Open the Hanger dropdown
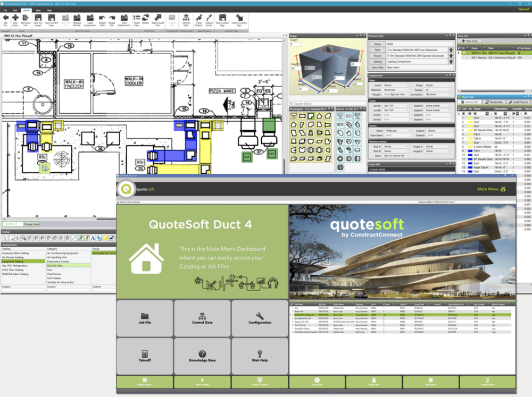The height and width of the screenshot is (397, 532). 396,94
